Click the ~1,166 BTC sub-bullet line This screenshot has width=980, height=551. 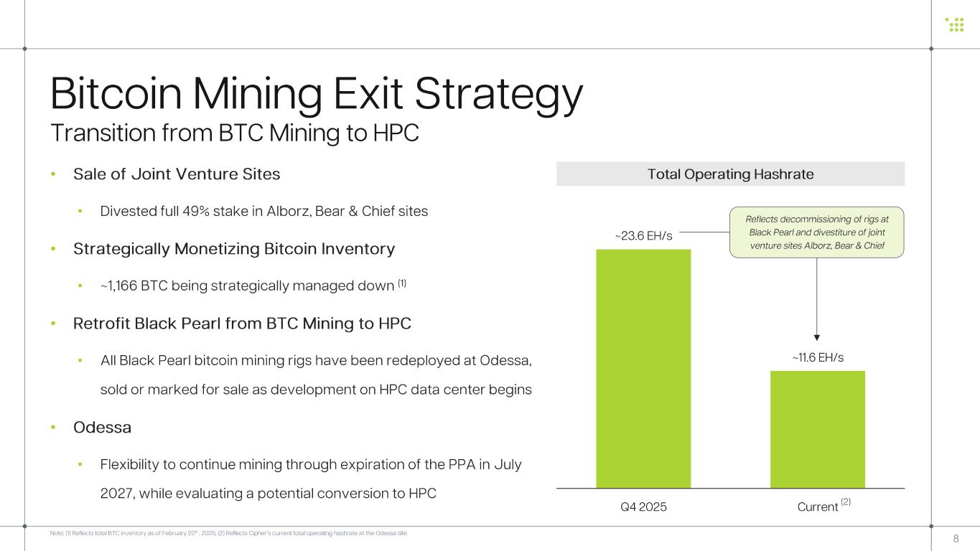click(253, 286)
